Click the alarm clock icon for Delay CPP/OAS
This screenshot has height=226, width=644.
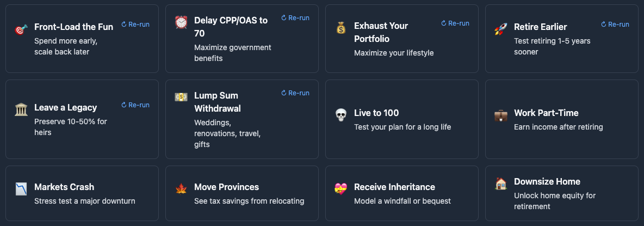point(181,22)
